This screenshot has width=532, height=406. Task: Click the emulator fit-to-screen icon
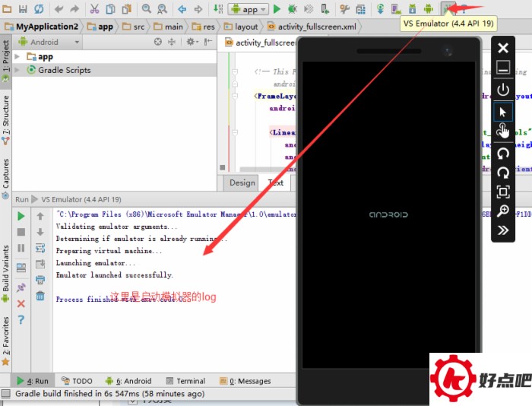pos(502,192)
